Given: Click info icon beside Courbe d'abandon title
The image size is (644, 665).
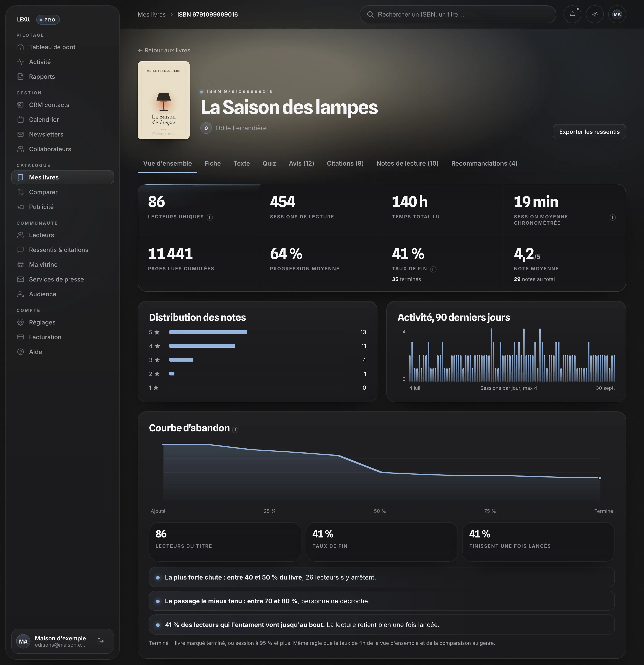Looking at the screenshot, I should point(235,430).
